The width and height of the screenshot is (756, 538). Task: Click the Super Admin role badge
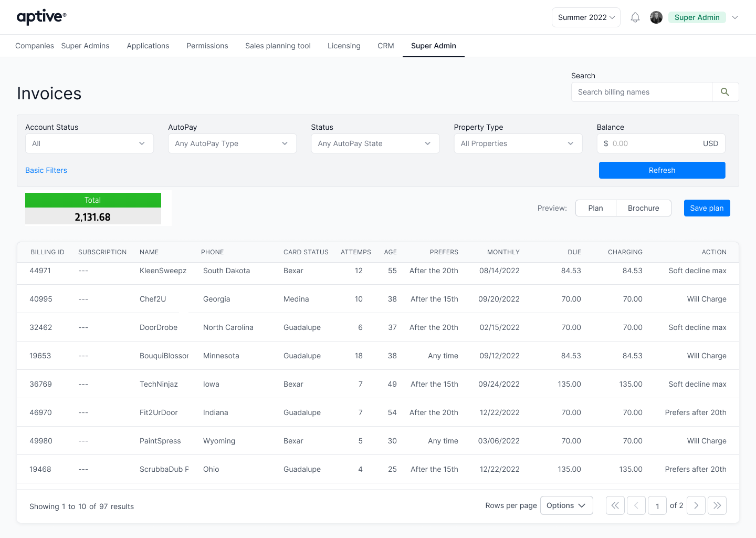coord(697,17)
